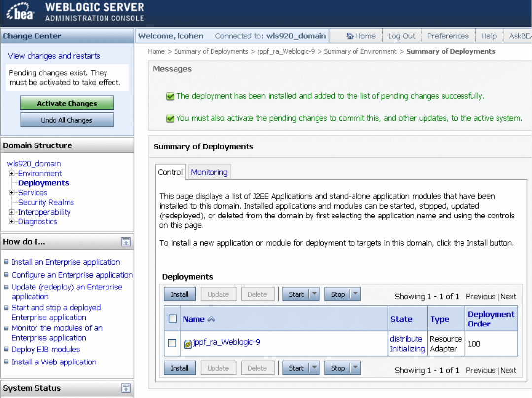Click the jppf_ra_Weblogic-9 resource adapter icon
Image resolution: width=532 pixels, height=398 pixels.
pyautogui.click(x=188, y=344)
